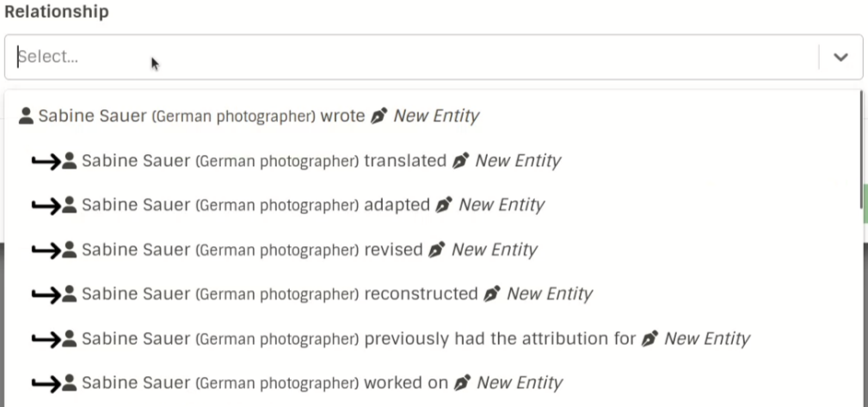
Task: Click the person icon in 'revised' row
Action: tap(69, 250)
